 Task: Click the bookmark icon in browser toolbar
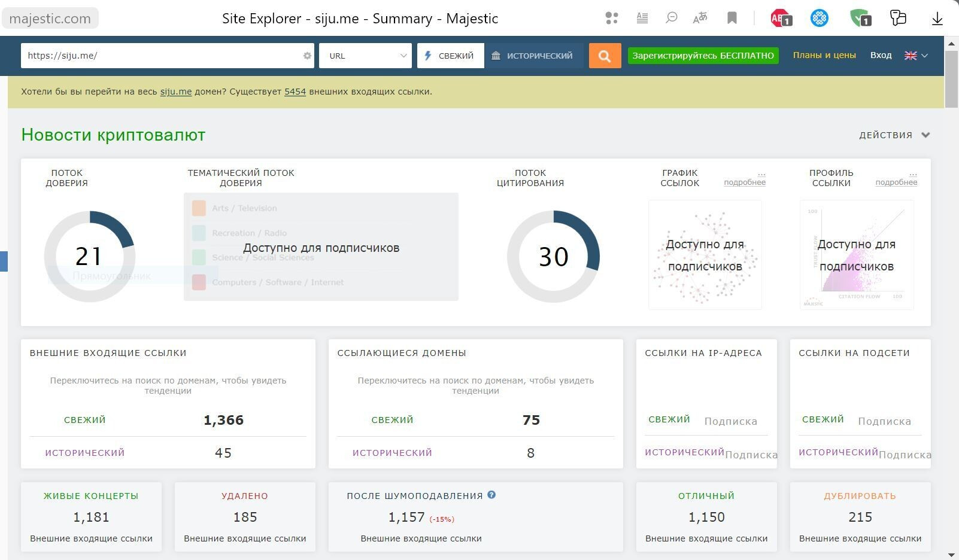732,19
